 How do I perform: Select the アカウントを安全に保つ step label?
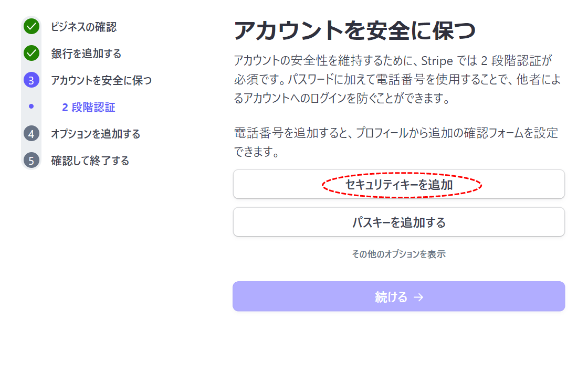coord(101,80)
